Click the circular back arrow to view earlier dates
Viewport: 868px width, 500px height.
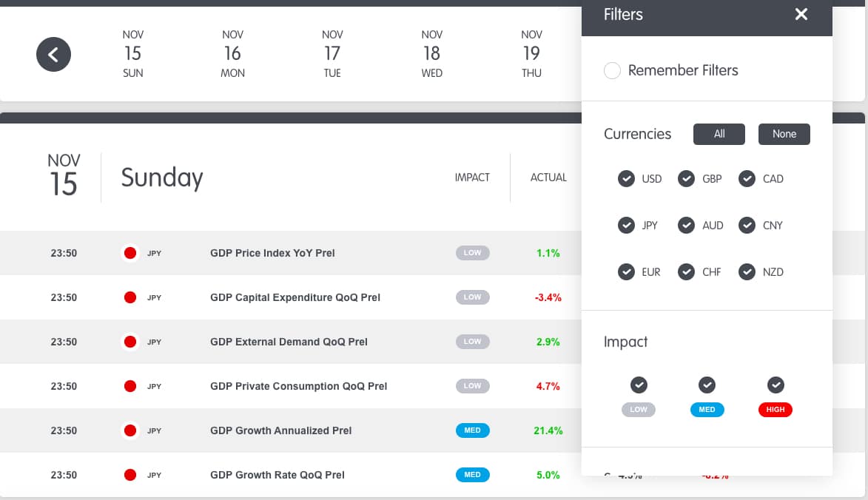tap(53, 54)
